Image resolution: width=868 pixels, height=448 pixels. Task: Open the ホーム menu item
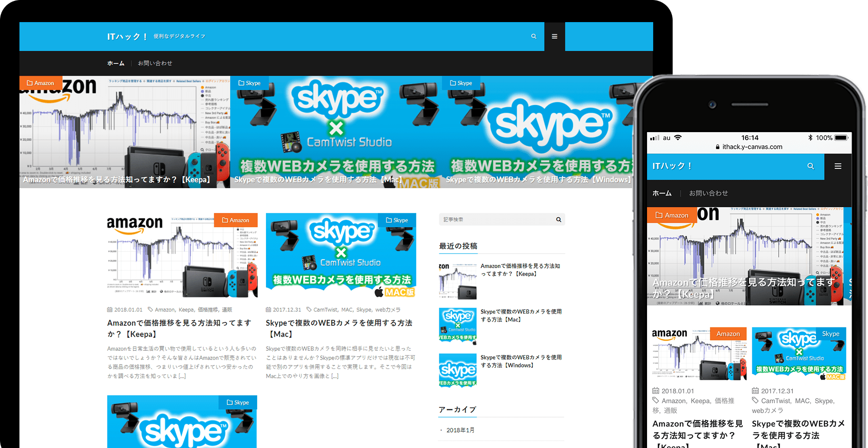(115, 63)
